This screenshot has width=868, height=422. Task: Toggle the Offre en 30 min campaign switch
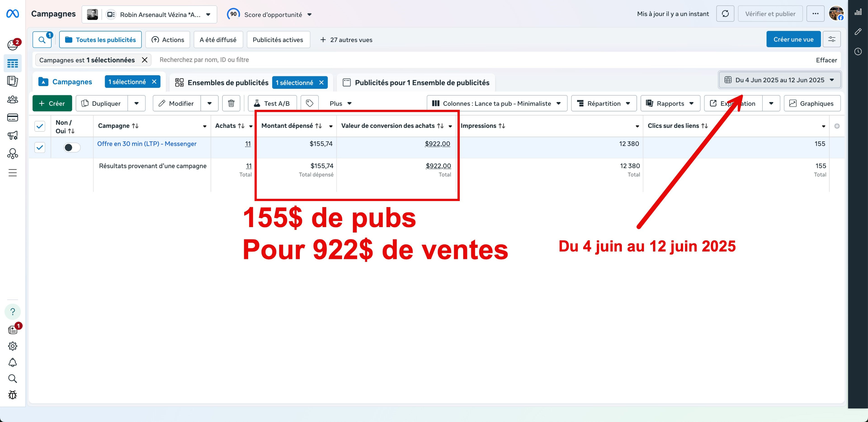click(72, 147)
